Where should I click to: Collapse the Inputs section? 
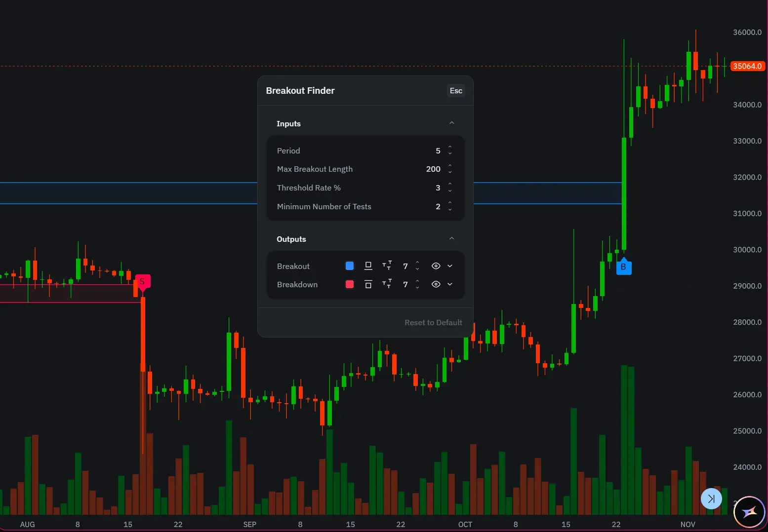click(451, 123)
